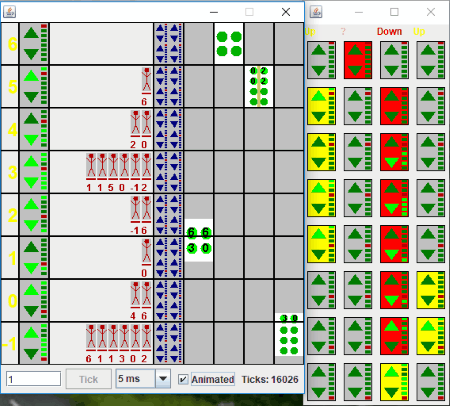Click the up call arrow on floor -1

point(31,333)
